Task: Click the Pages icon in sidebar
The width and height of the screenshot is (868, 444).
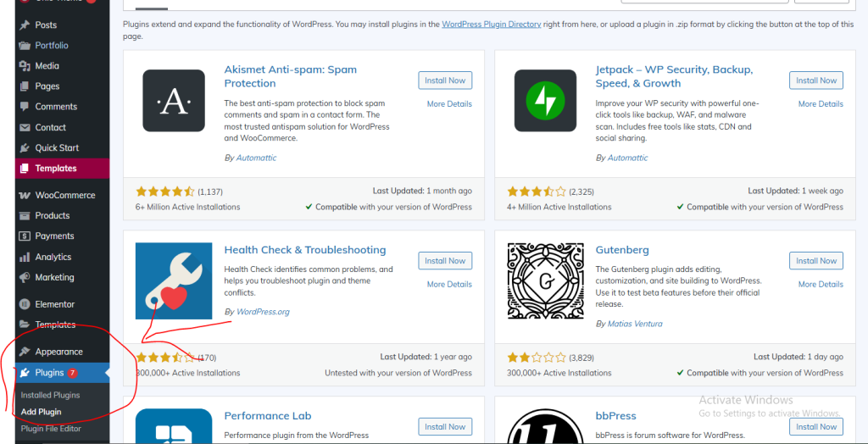Action: (25, 86)
